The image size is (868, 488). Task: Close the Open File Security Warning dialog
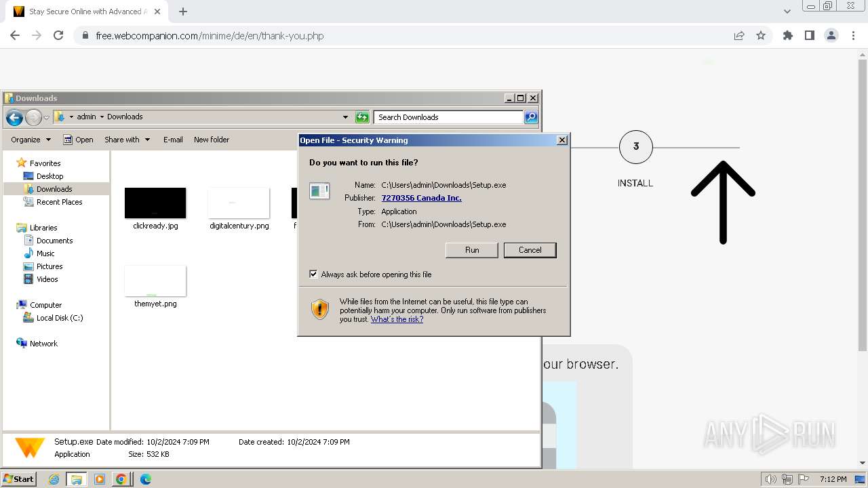[562, 140]
